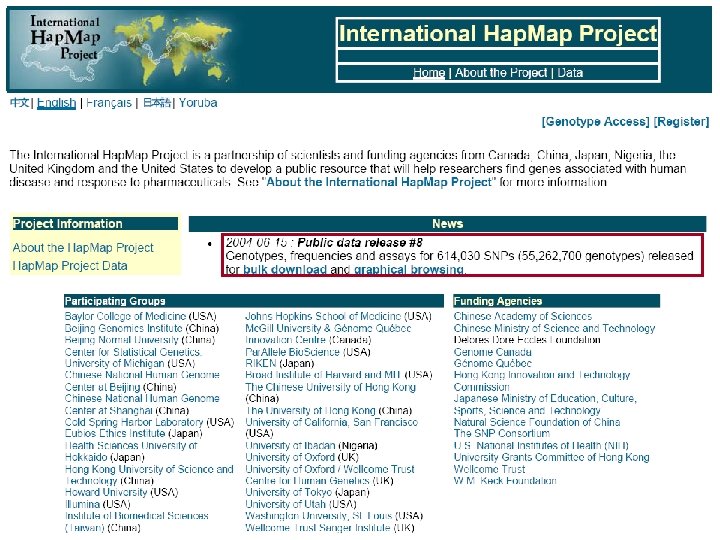Open Chinese Academy of Sciences link

[x=523, y=316]
